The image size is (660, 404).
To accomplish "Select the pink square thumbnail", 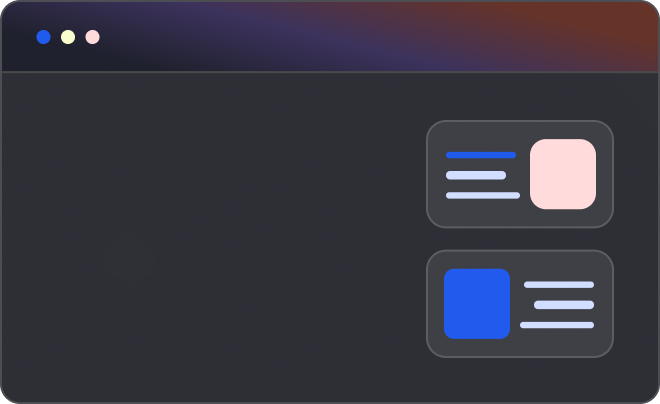I will coord(563,174).
